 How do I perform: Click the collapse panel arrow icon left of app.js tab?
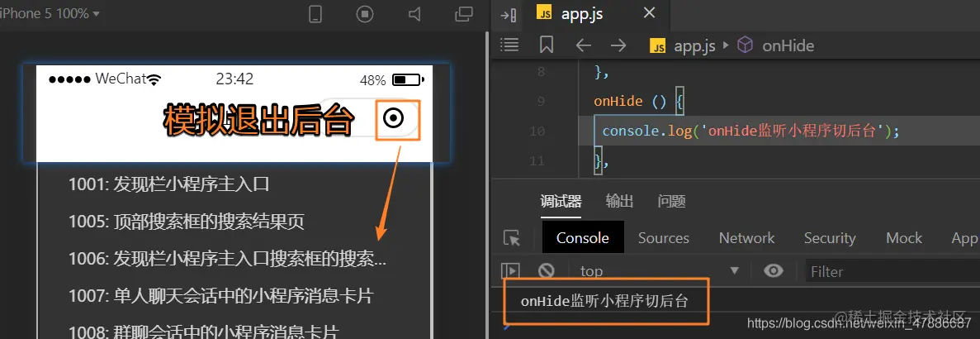[x=509, y=15]
